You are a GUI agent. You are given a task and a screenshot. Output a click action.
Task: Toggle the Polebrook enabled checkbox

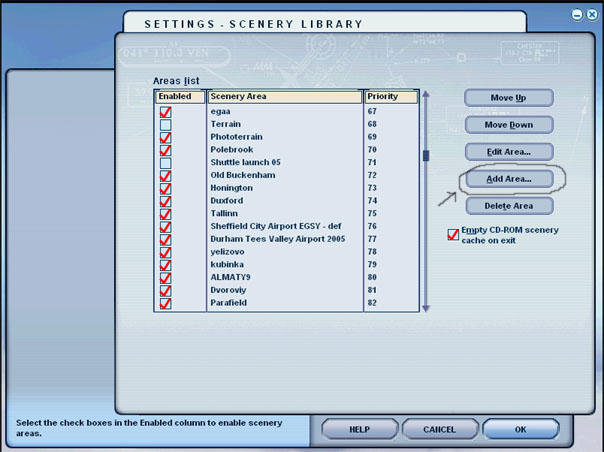coord(166,150)
